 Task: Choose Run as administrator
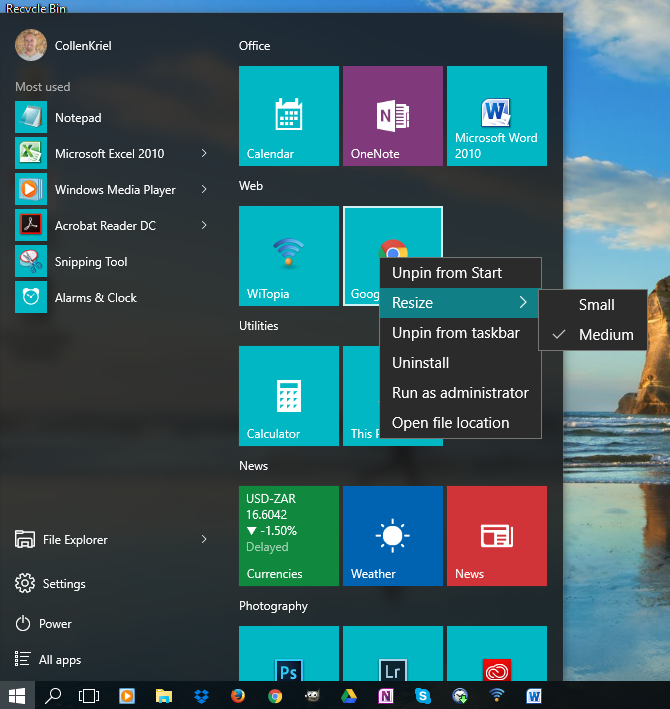[460, 392]
